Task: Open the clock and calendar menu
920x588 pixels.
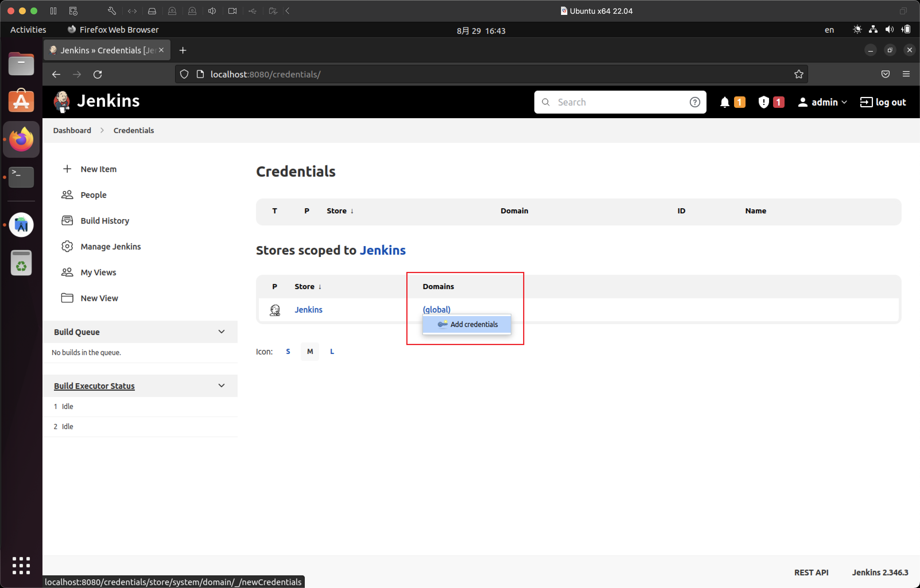Action: (x=481, y=30)
